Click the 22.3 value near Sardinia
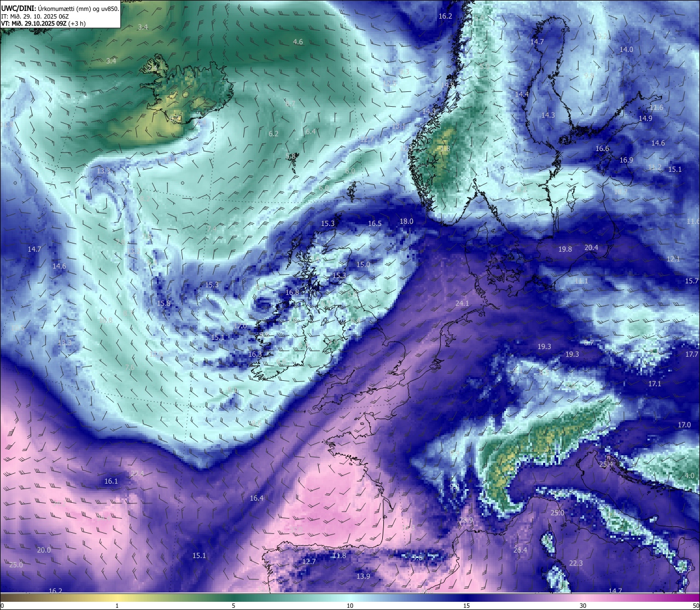The width and height of the screenshot is (700, 610). pyautogui.click(x=576, y=563)
